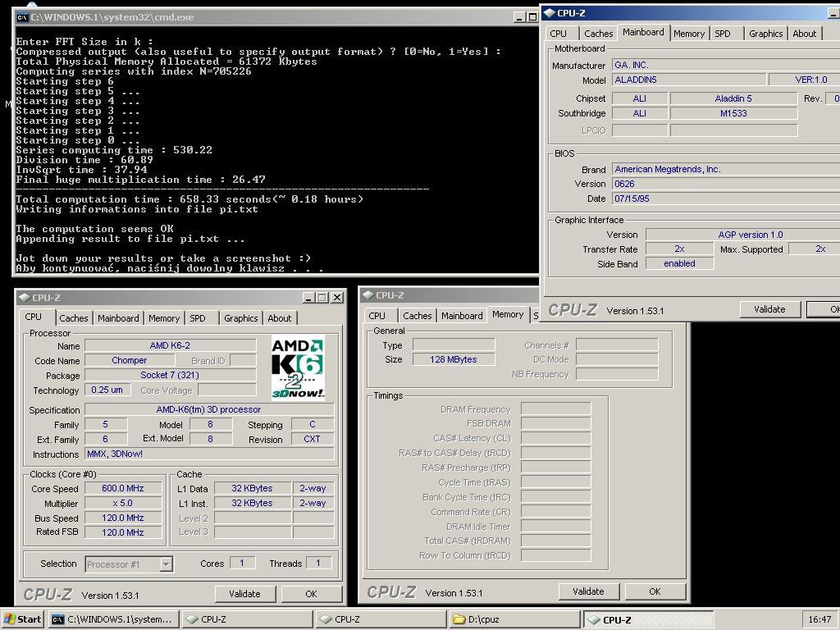
Task: Switch to Caches tab in the CPU window
Action: [73, 318]
